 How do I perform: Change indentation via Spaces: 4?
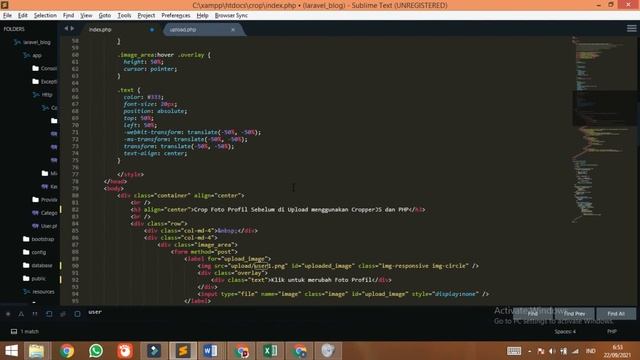click(565, 331)
